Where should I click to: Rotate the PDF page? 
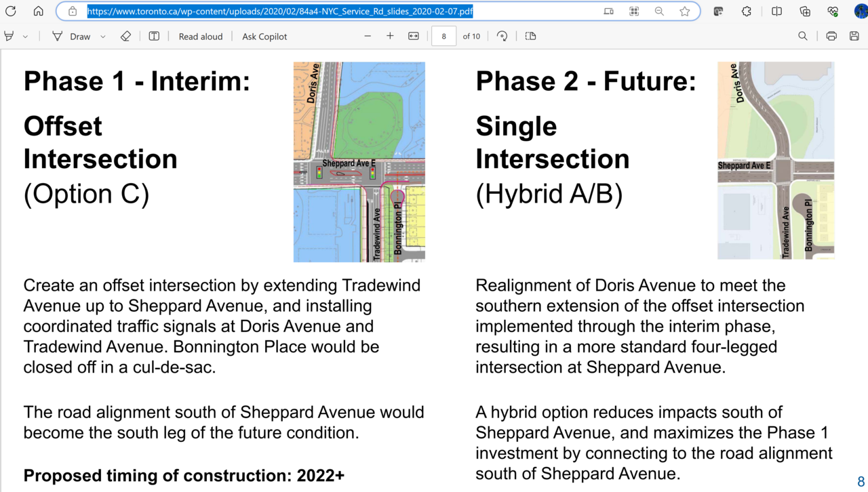tap(502, 37)
